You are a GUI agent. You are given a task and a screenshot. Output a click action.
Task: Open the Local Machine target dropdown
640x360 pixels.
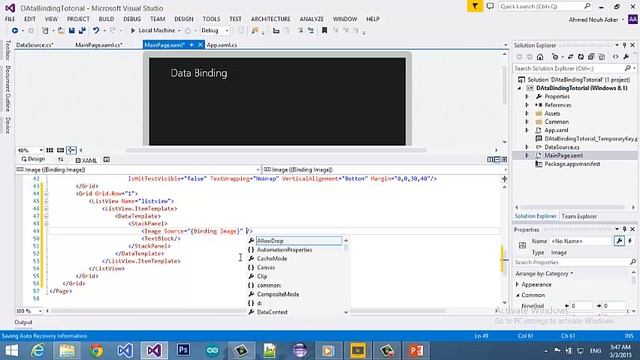click(x=179, y=31)
